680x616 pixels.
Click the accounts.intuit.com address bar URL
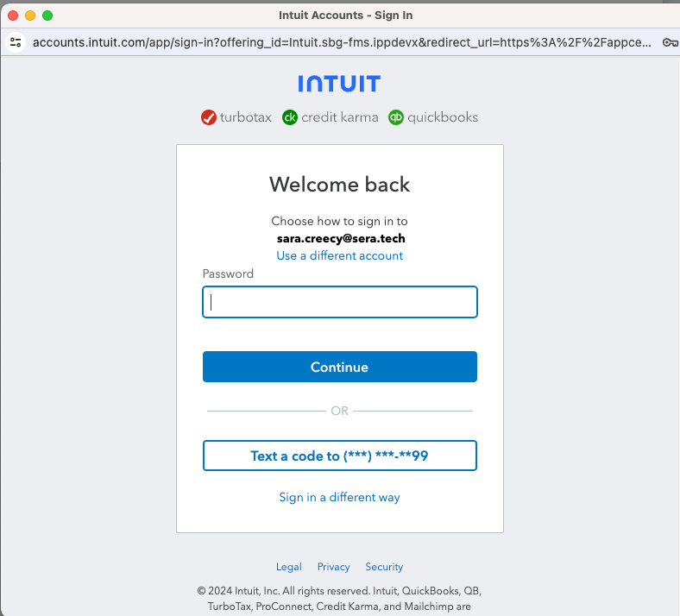tap(342, 42)
